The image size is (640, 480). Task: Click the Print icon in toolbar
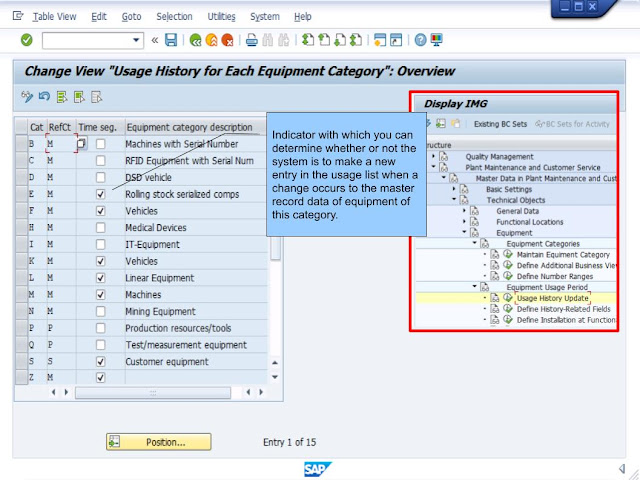click(x=251, y=40)
